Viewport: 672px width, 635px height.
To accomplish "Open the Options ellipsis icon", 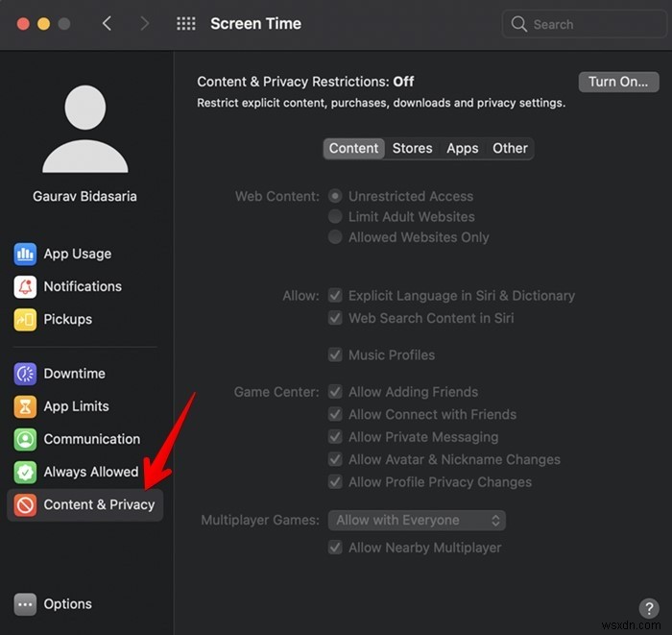I will [x=25, y=604].
